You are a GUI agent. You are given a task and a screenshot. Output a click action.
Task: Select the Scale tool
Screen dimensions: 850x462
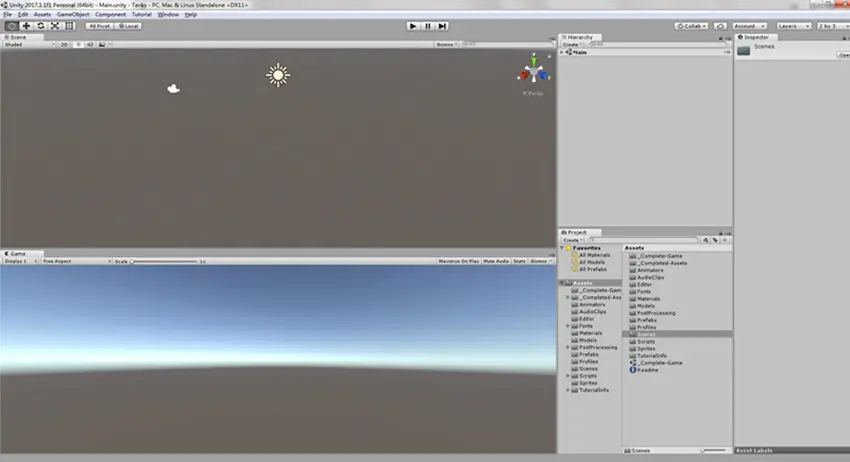[55, 26]
